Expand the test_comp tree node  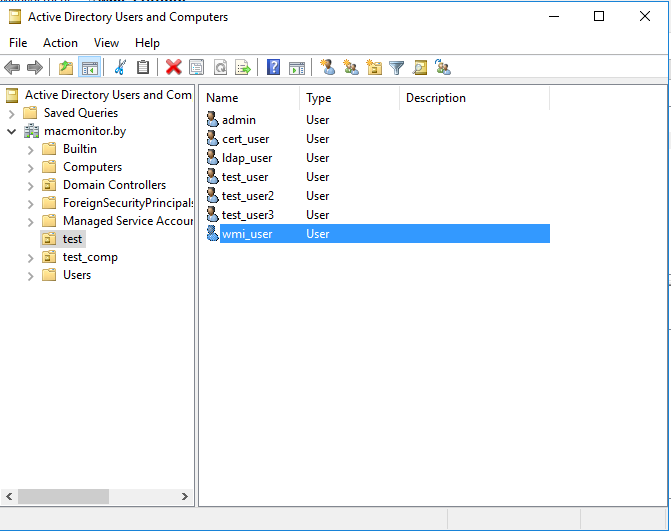[x=31, y=257]
